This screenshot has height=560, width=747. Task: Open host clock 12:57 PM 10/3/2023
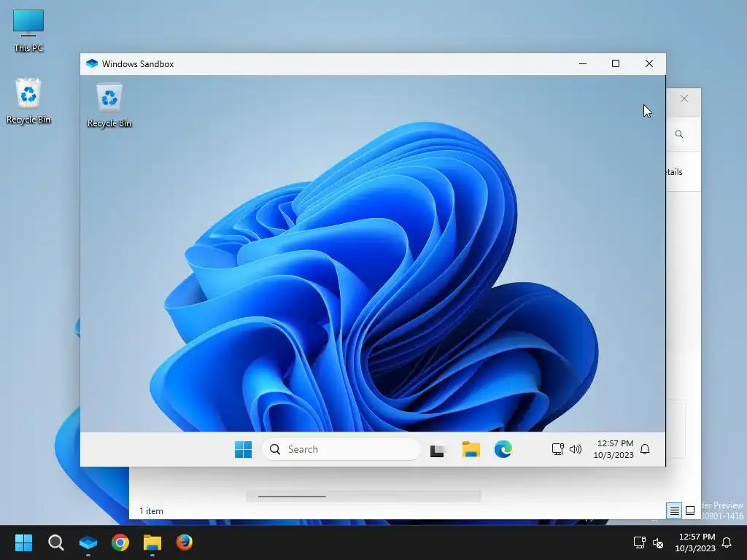click(x=695, y=542)
